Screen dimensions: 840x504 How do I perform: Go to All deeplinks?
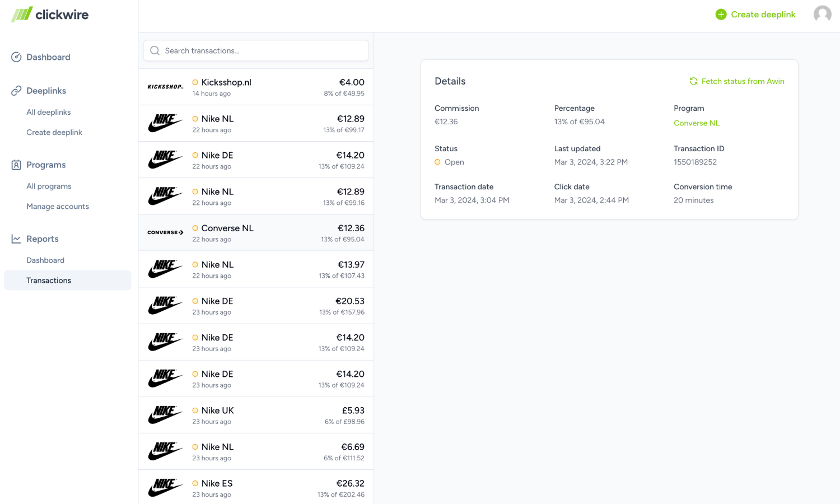pyautogui.click(x=49, y=112)
